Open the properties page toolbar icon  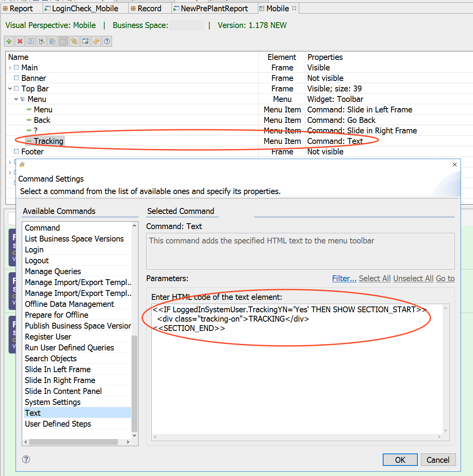pyautogui.click(x=31, y=41)
